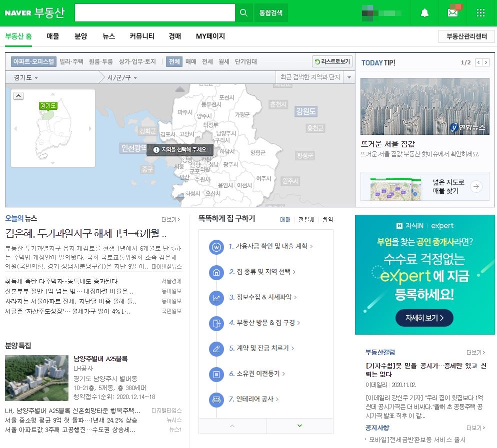The image size is (497, 448).
Task: Show next TODAY TIP slide
Action: click(x=485, y=62)
